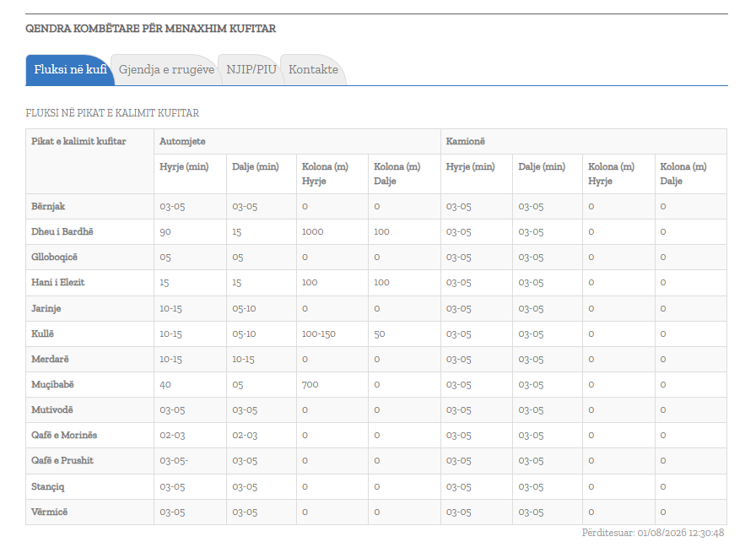The height and width of the screenshot is (553, 756).
Task: Click the Kullë row label
Action: pyautogui.click(x=42, y=334)
